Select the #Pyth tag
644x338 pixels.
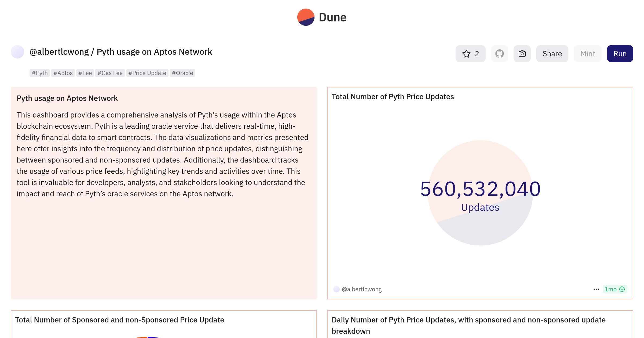pyautogui.click(x=40, y=73)
